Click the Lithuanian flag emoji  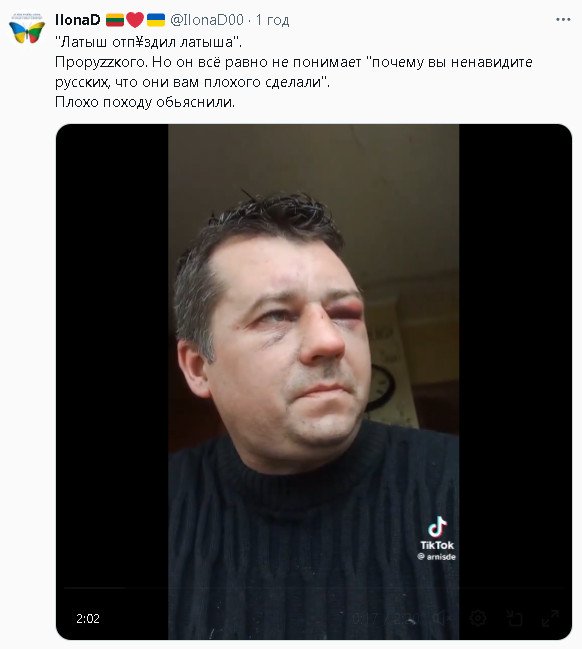pos(115,19)
